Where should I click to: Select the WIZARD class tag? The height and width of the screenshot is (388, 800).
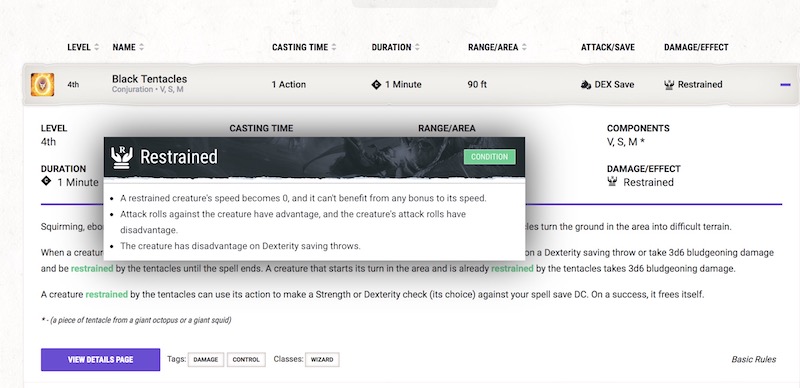tap(322, 360)
